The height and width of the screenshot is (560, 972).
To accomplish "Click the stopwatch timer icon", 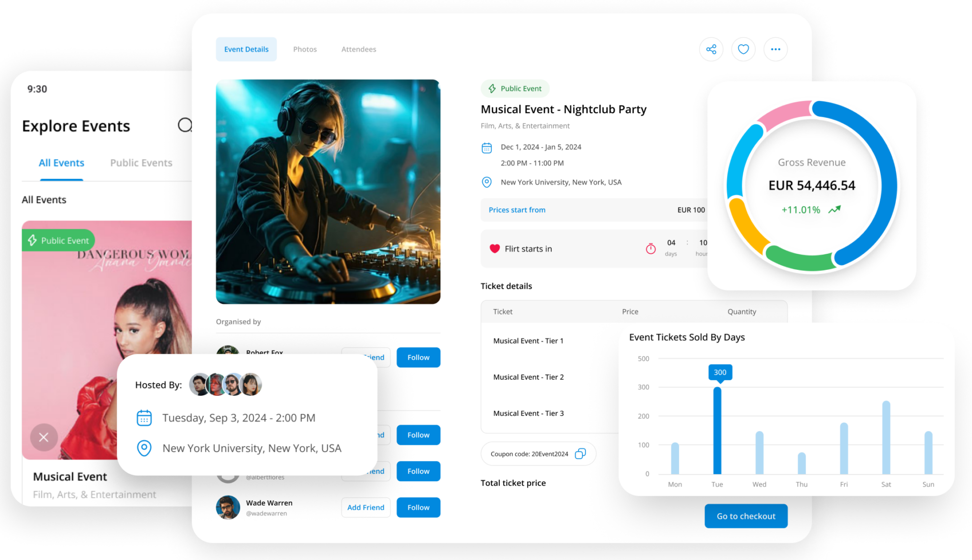I will coord(651,249).
